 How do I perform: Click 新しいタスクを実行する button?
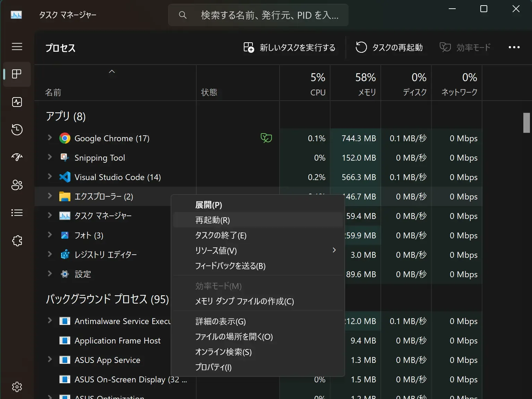pos(289,48)
